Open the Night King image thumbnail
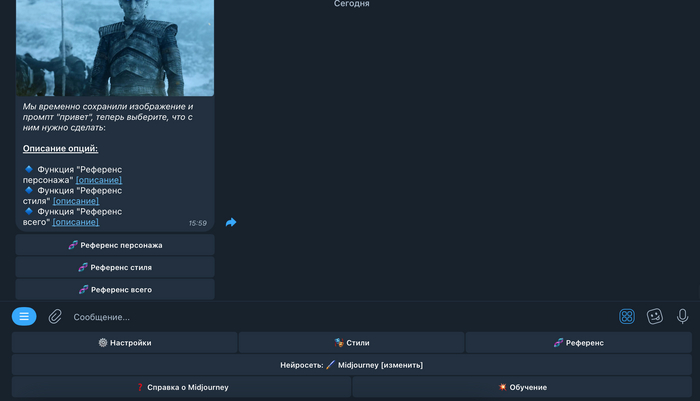 (x=115, y=47)
